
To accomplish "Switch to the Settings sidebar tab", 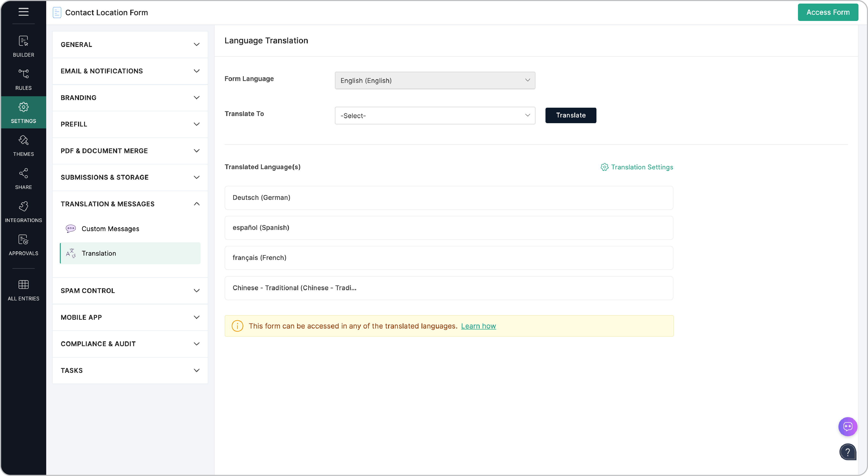I will click(x=23, y=112).
